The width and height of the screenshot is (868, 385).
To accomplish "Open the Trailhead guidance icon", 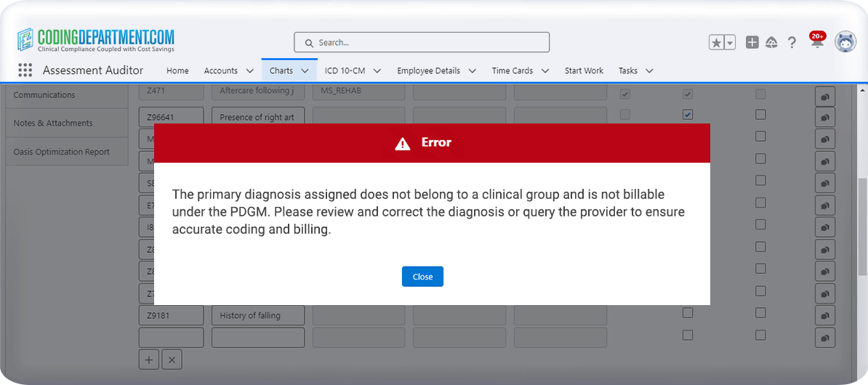I will click(772, 43).
